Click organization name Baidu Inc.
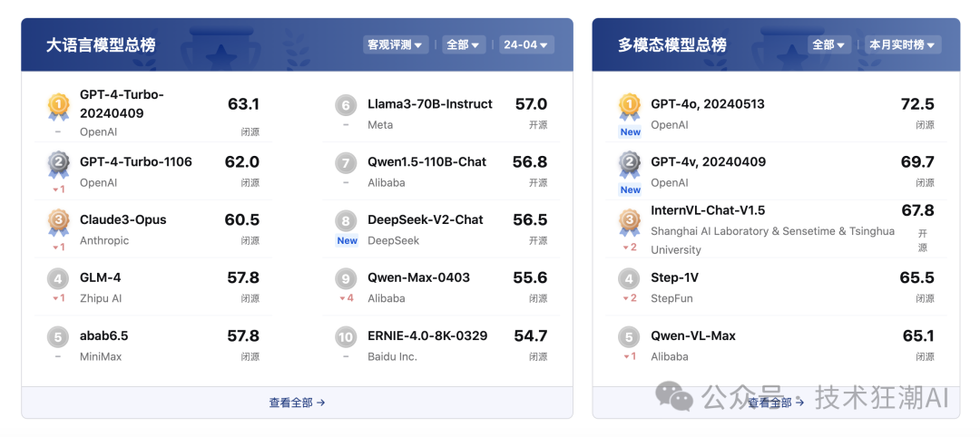The height and width of the screenshot is (437, 980). tap(392, 356)
